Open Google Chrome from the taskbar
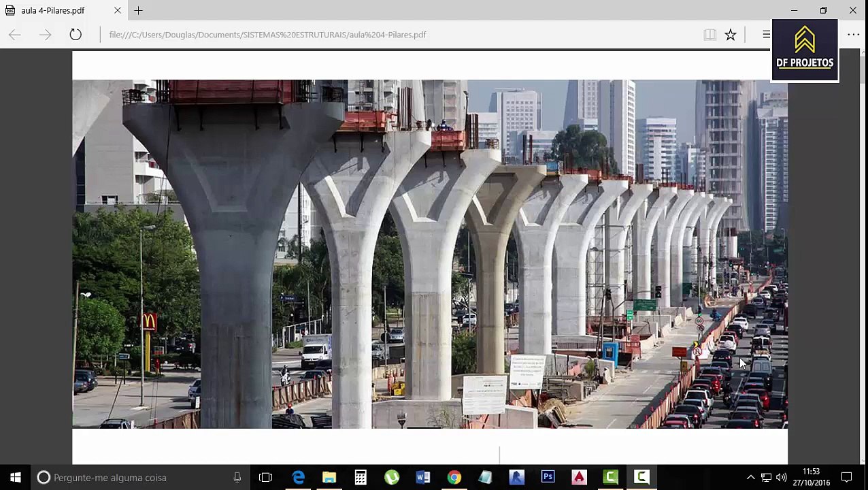Viewport: 868px width, 490px height. 454,477
